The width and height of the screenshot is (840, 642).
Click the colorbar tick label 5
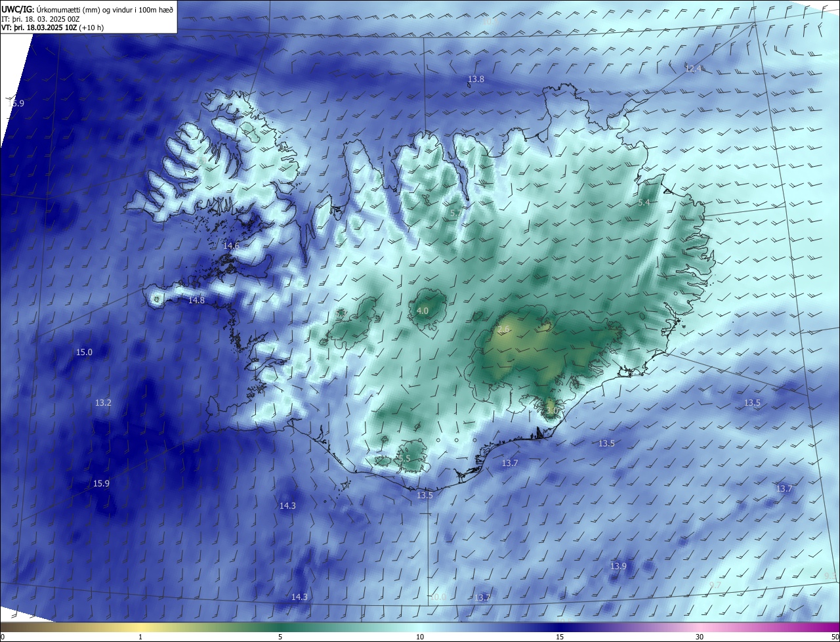pyautogui.click(x=280, y=637)
